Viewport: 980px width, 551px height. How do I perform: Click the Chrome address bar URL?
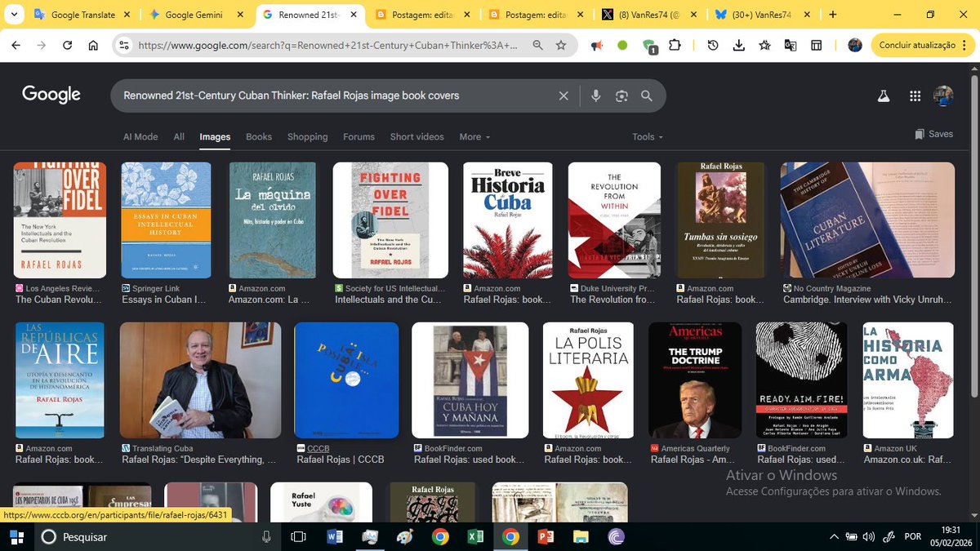pos(327,46)
